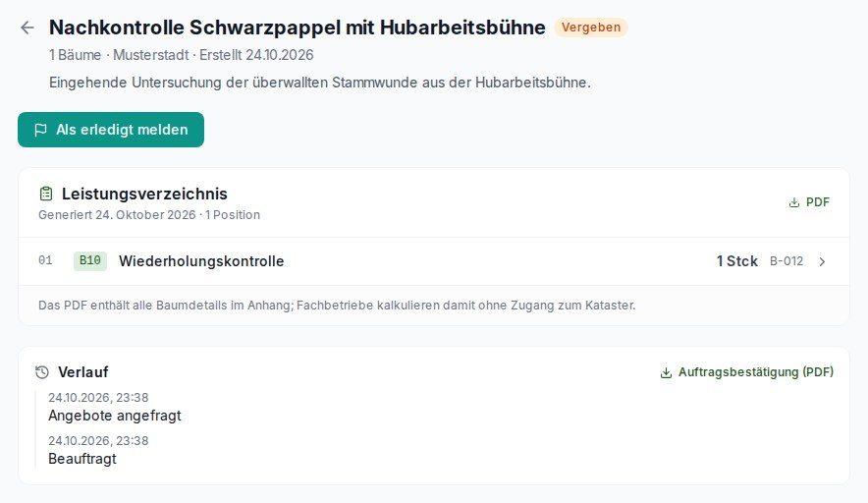Click the Beauftragt history entry
Screen dimensions: 868x503
(x=82, y=459)
